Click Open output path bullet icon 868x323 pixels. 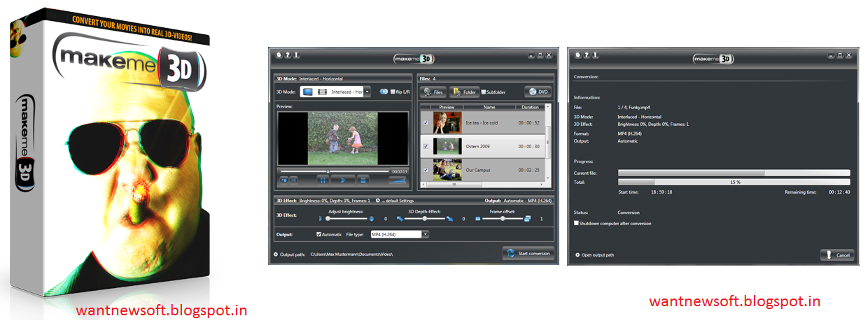(x=577, y=254)
